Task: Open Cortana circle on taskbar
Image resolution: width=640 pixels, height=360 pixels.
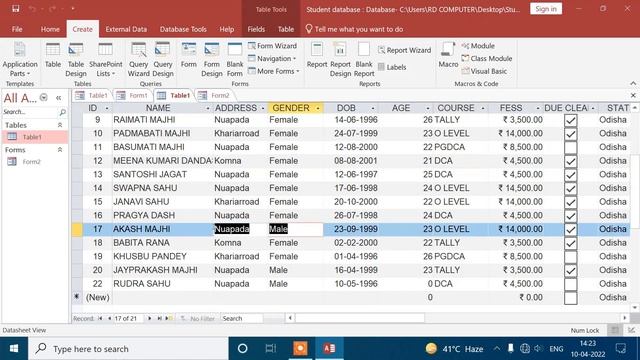Action: click(x=242, y=349)
